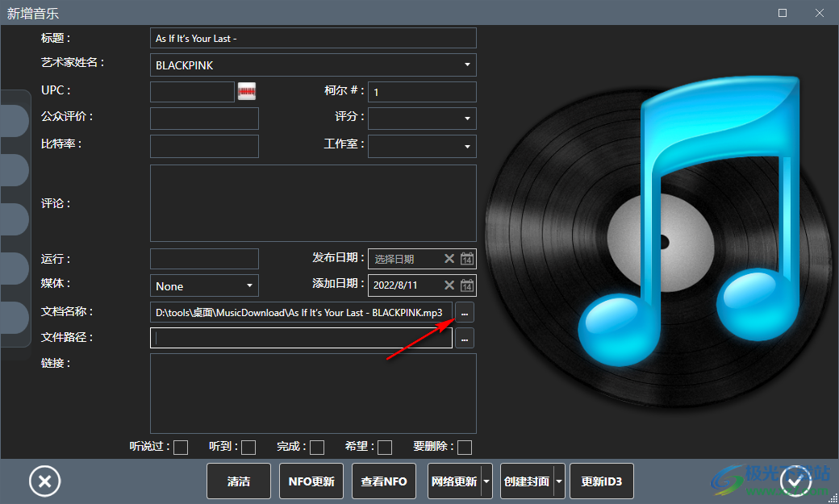Open the 工作室 studio dropdown
The image size is (839, 504).
[467, 146]
